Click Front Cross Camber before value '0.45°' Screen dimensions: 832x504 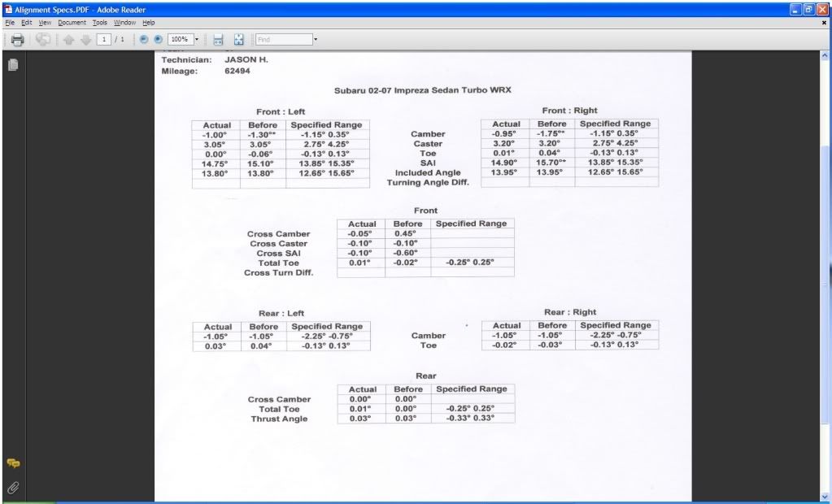tap(405, 233)
